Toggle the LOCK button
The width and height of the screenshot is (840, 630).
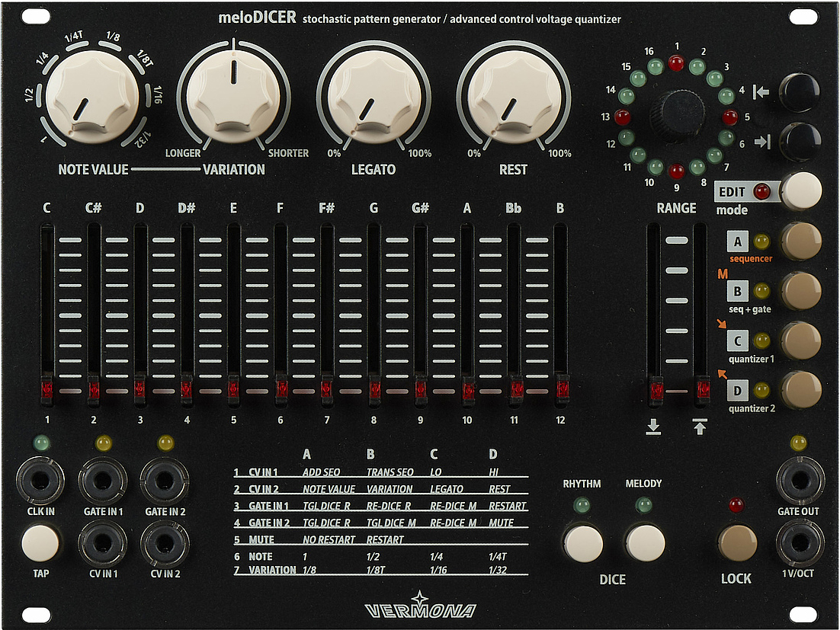tap(737, 543)
